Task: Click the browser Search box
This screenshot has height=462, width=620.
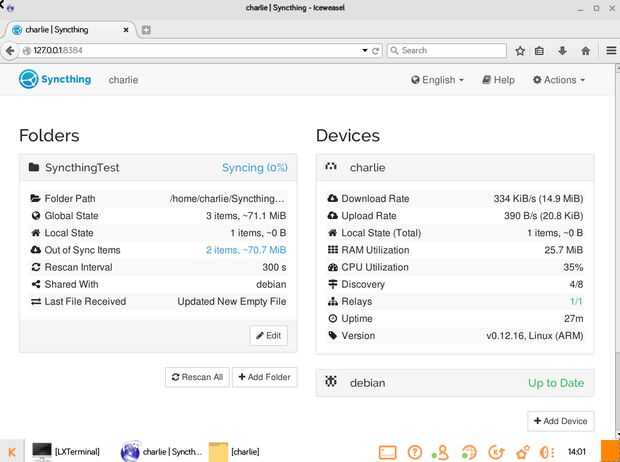Action: pyautogui.click(x=447, y=51)
